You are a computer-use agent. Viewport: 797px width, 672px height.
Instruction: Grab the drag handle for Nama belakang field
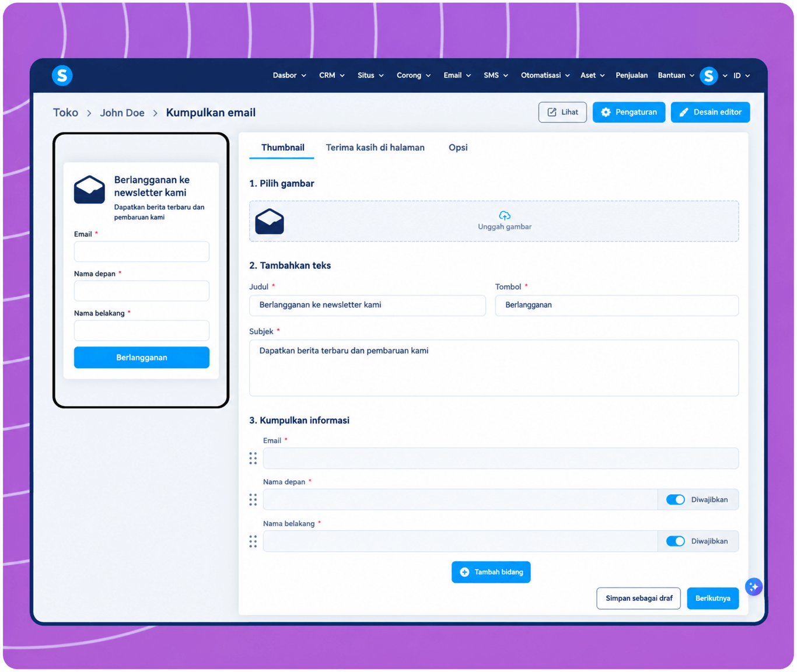[253, 541]
